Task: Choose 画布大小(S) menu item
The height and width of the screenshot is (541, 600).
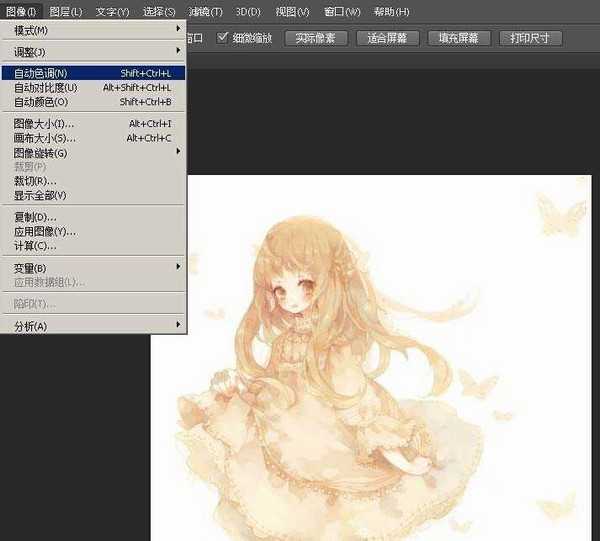Action: (44, 138)
